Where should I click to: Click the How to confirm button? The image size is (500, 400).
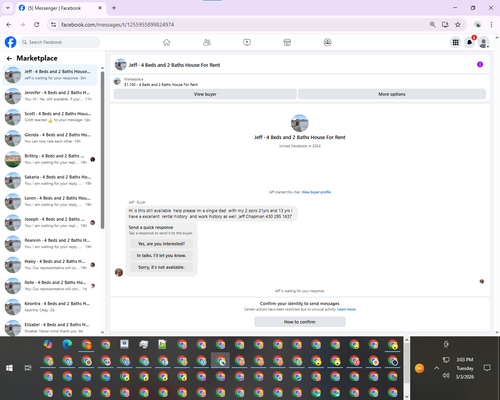pos(300,322)
